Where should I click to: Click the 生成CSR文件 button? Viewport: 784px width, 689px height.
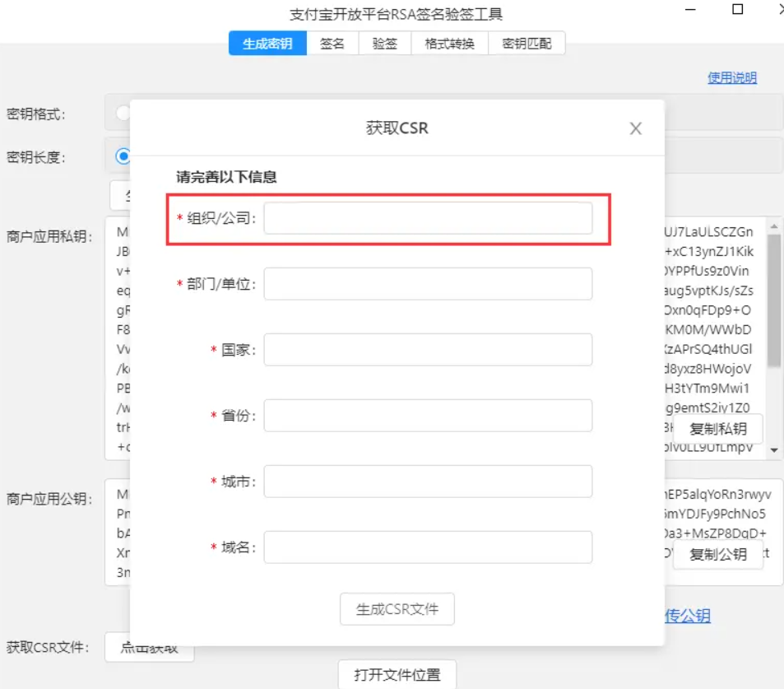(x=397, y=609)
